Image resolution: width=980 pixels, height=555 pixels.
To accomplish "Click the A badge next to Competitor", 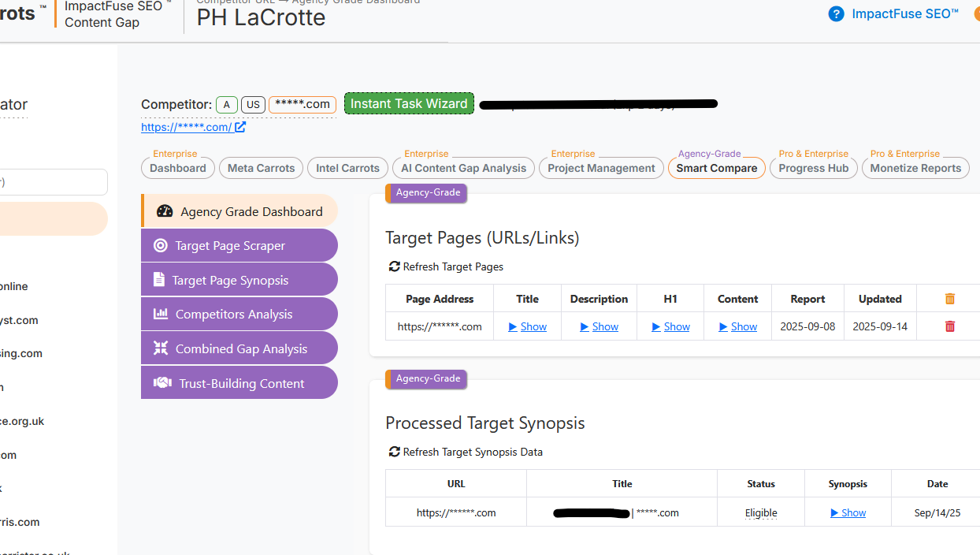I will (227, 104).
